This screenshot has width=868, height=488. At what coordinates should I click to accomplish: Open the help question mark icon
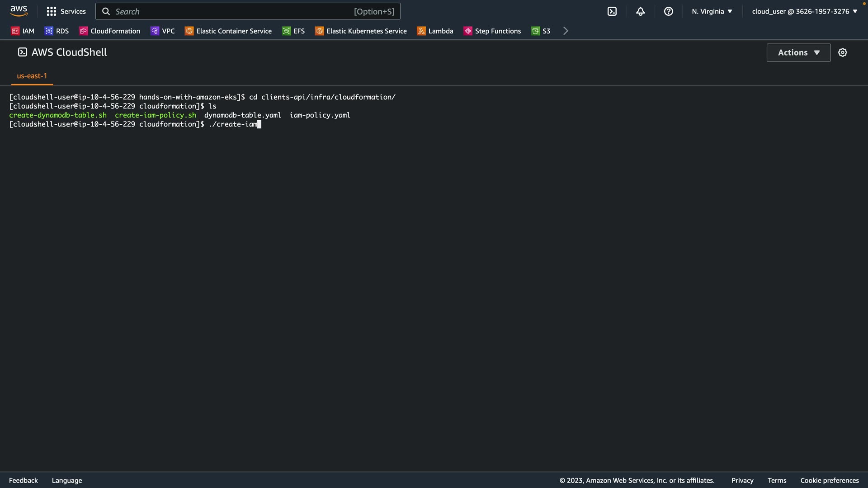click(668, 11)
